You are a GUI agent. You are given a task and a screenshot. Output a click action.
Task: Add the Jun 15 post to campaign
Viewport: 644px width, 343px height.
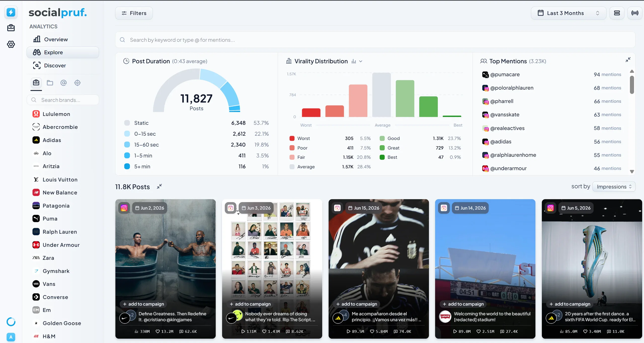[356, 304]
